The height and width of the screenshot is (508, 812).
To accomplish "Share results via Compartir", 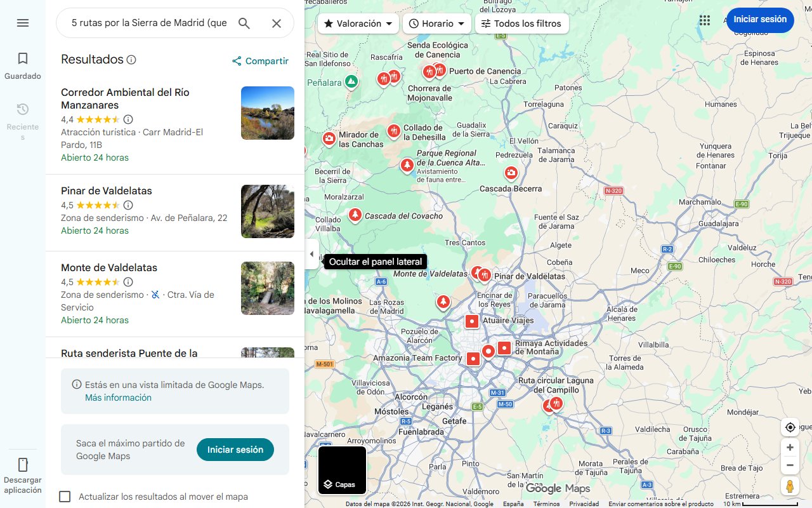I will tap(260, 61).
